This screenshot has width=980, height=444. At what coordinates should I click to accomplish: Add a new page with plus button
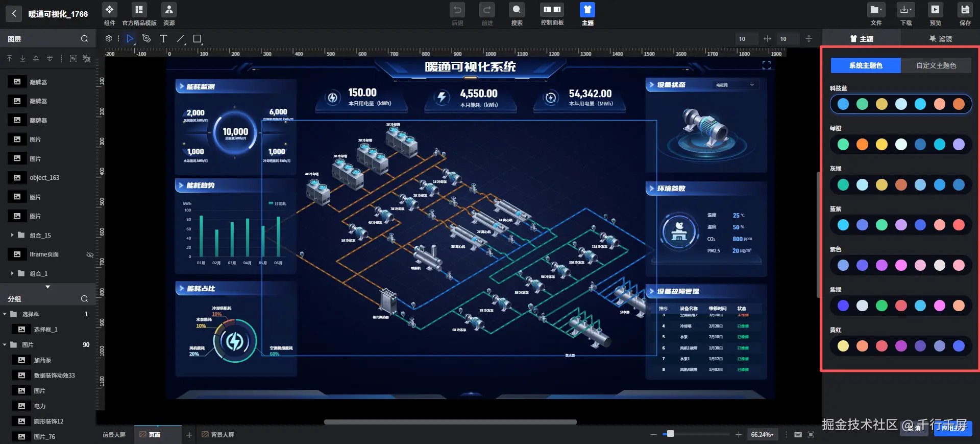click(x=189, y=435)
